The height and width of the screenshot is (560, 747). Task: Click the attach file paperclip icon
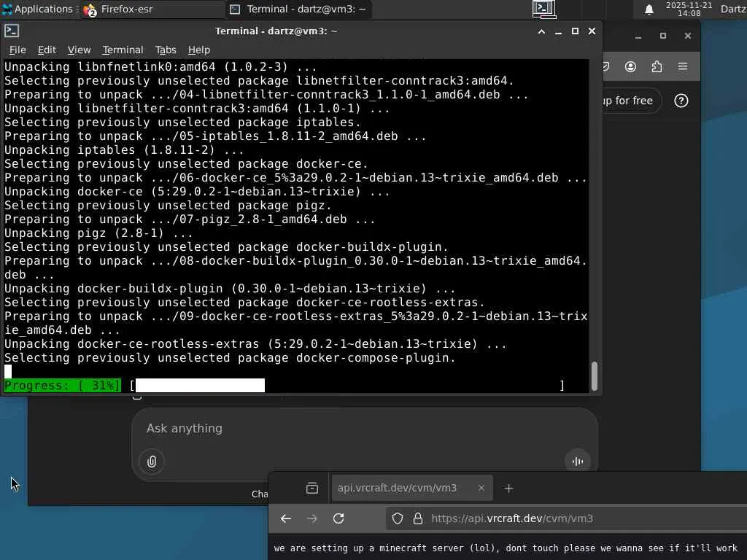point(152,462)
